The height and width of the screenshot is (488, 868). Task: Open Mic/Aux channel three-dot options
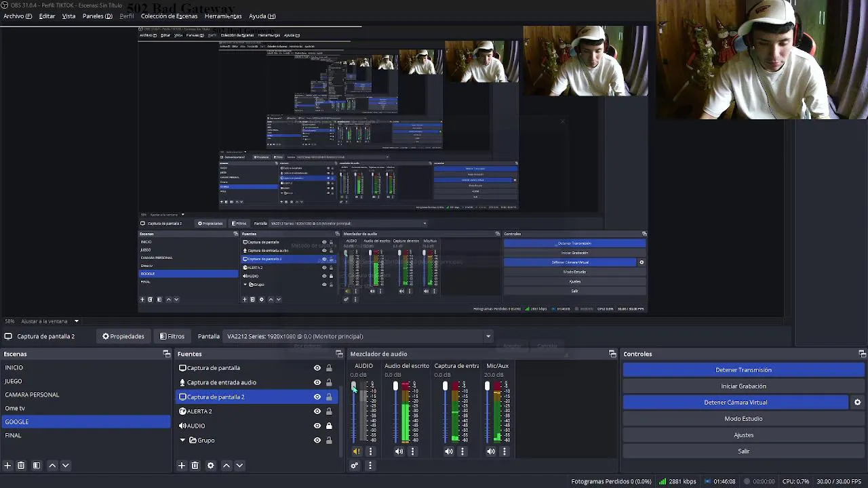[504, 451]
